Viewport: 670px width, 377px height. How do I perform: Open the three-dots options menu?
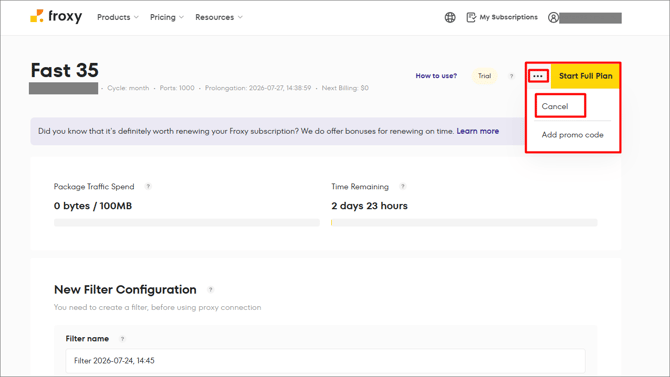(x=538, y=76)
